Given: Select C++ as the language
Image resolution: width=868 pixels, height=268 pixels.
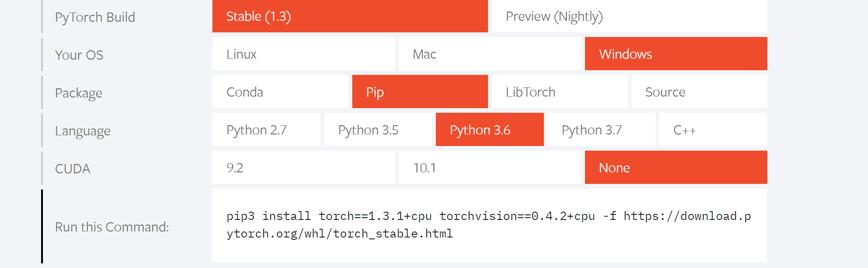Looking at the screenshot, I should click(x=713, y=130).
